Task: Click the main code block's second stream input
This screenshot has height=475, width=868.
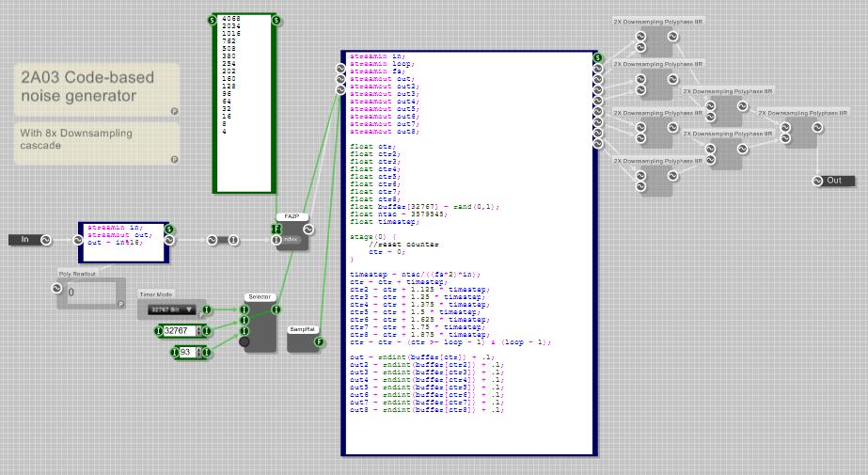Action: (x=340, y=79)
